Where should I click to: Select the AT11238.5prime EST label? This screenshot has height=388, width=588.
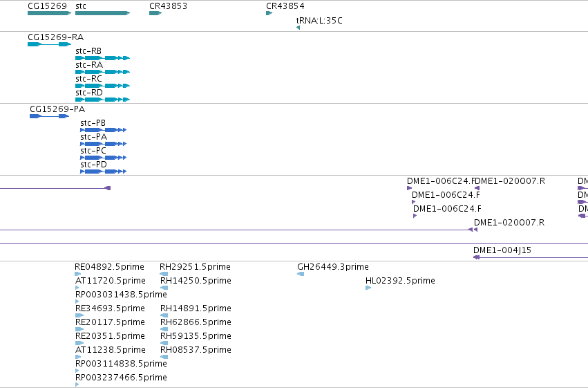(x=111, y=350)
